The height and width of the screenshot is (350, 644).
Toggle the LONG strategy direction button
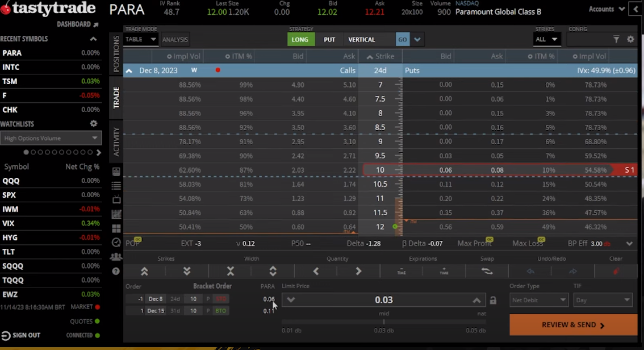[x=300, y=40]
